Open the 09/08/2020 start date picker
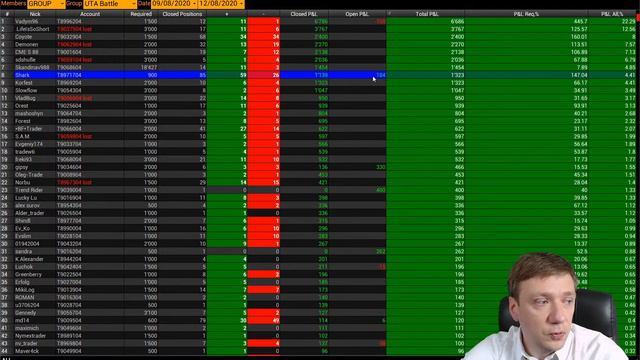Viewport: 640px width, 360px height. click(x=174, y=4)
